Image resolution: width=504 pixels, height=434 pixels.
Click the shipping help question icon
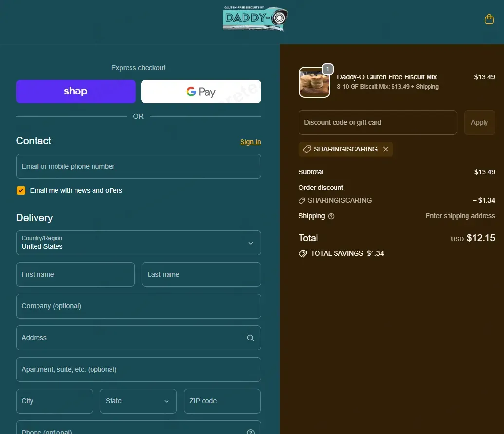point(331,216)
